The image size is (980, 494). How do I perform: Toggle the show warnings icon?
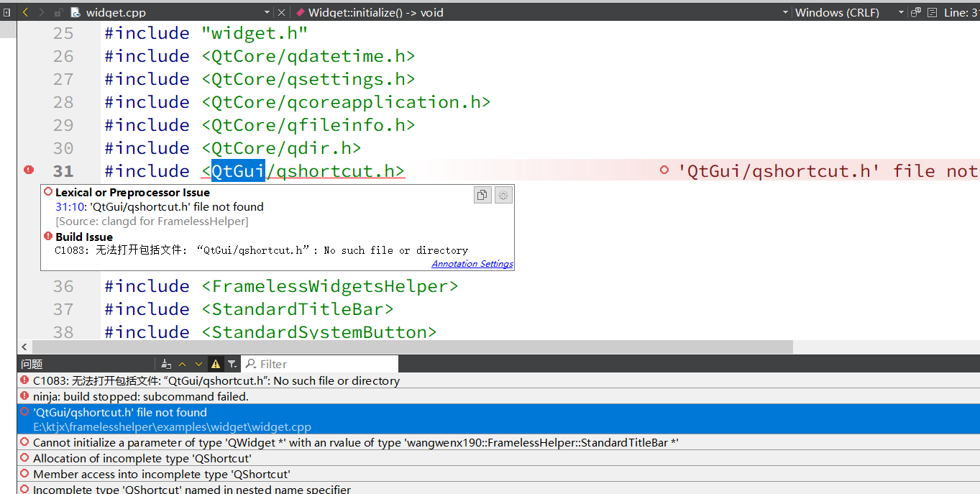pos(215,364)
